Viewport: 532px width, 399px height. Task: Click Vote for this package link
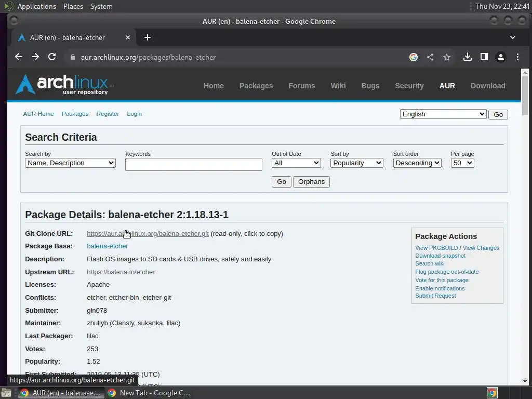[x=442, y=280]
